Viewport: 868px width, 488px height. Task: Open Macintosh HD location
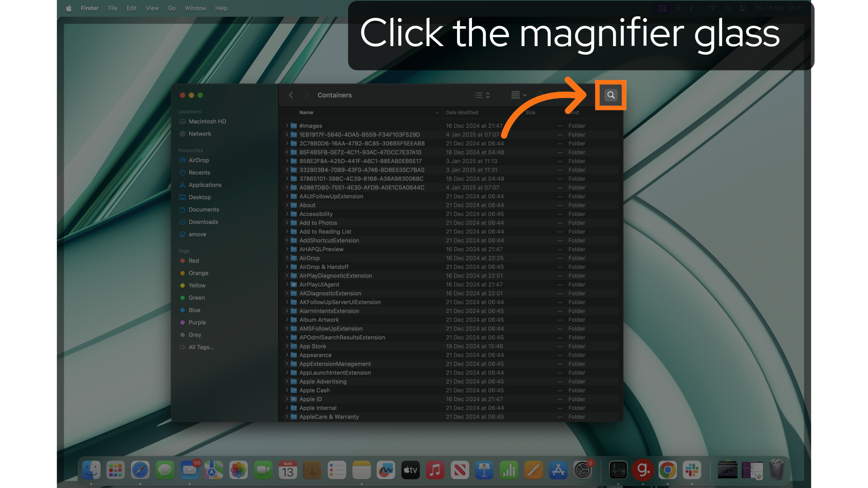click(x=207, y=121)
